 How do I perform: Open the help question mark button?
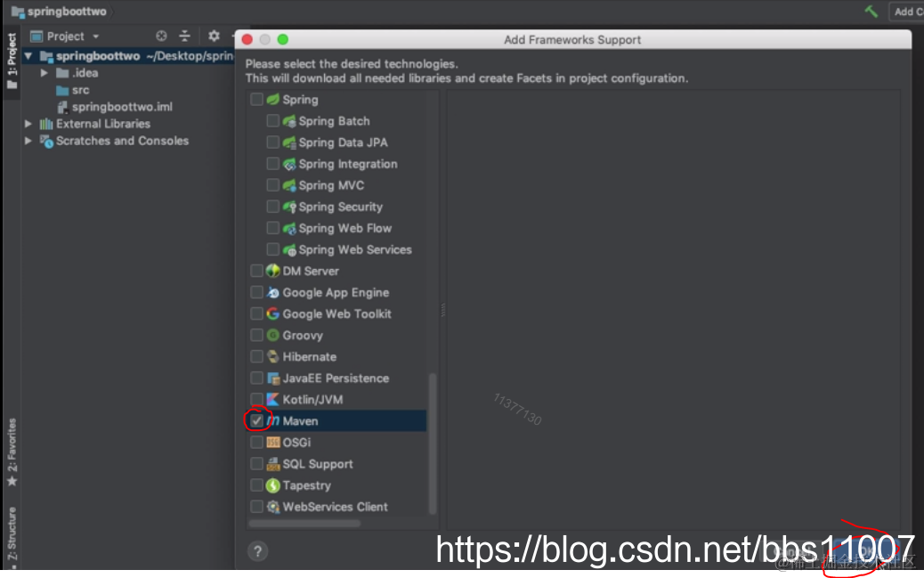[x=257, y=551]
